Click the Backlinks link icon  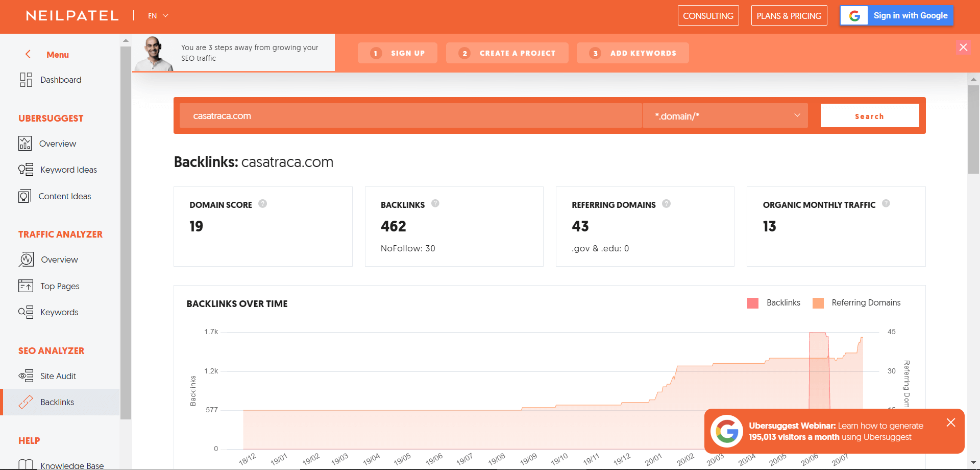26,402
